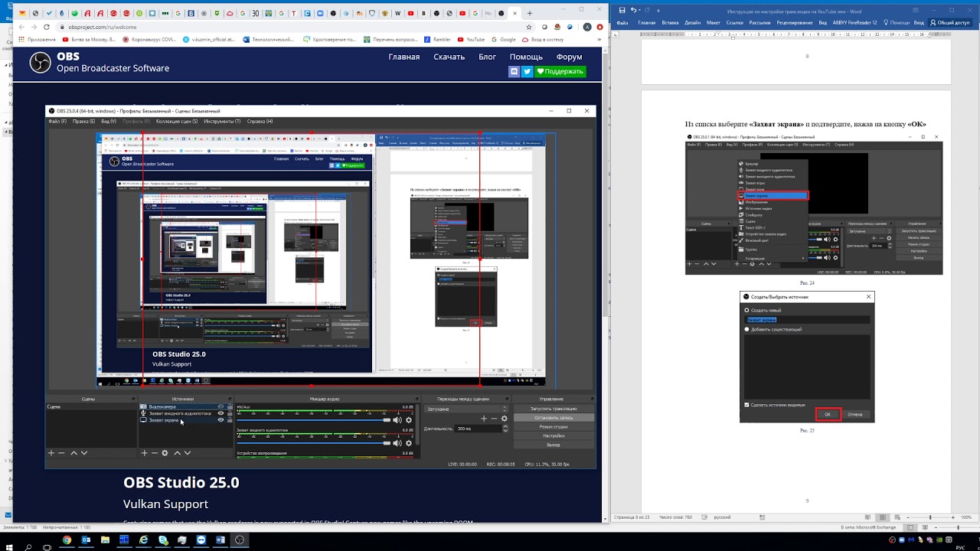Toggle visibility eye of Захват входного аудиопотока source
The image size is (980, 551).
point(220,413)
